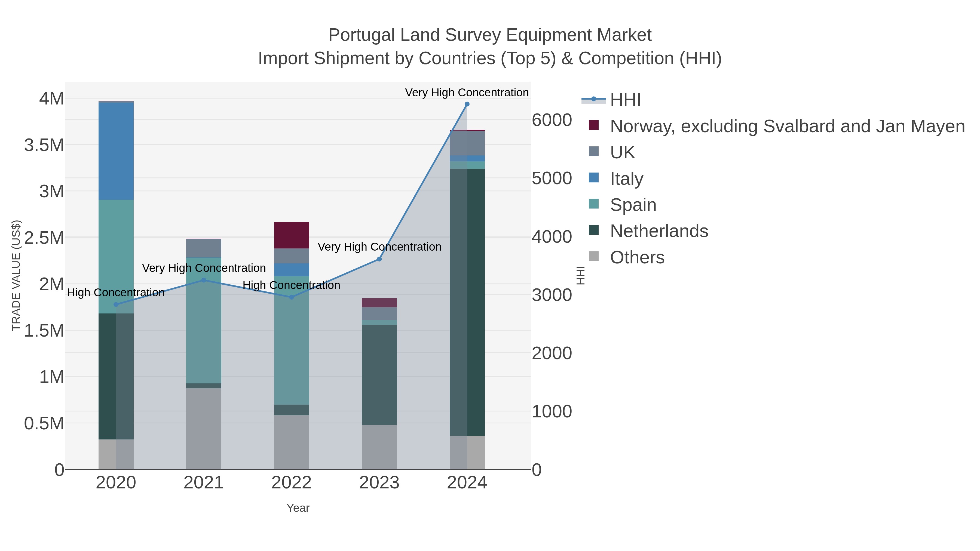Click the 'High Concentration' annotation above 2022
This screenshot has height=551, width=980.
pos(291,285)
